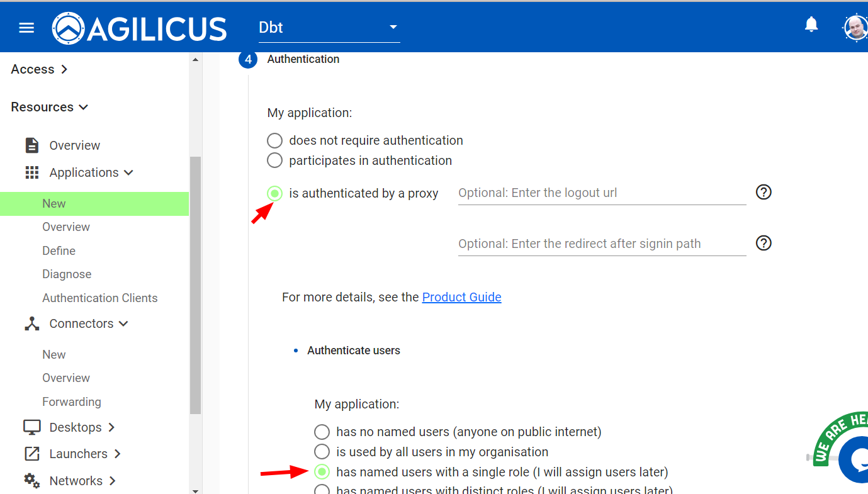868x494 pixels.
Task: Click help icon beside logout url field
Action: coord(764,193)
